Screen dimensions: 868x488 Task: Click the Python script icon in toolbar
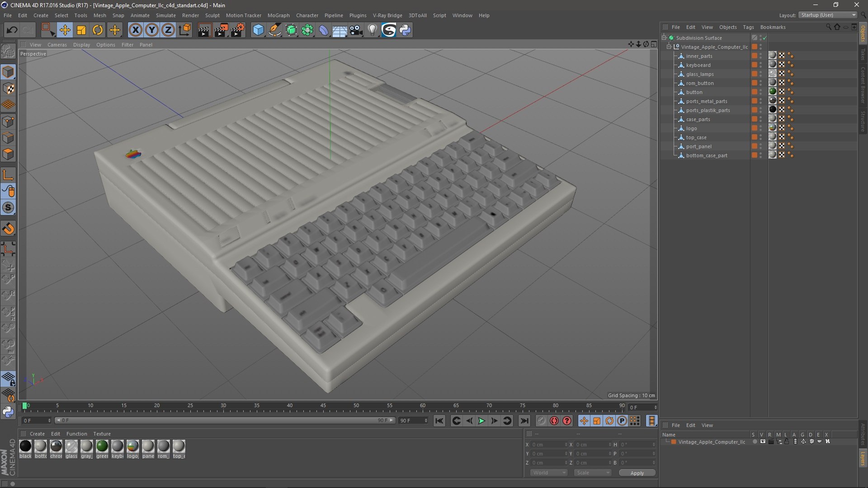pos(405,30)
